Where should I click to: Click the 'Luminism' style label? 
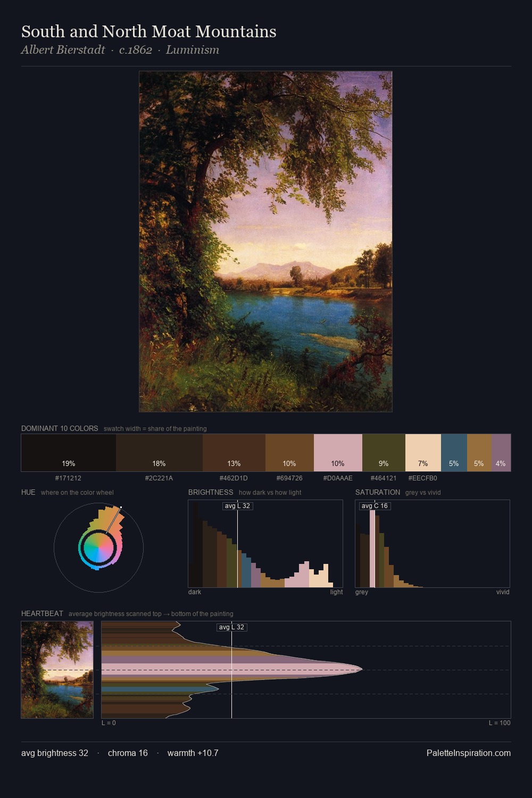[x=193, y=50]
